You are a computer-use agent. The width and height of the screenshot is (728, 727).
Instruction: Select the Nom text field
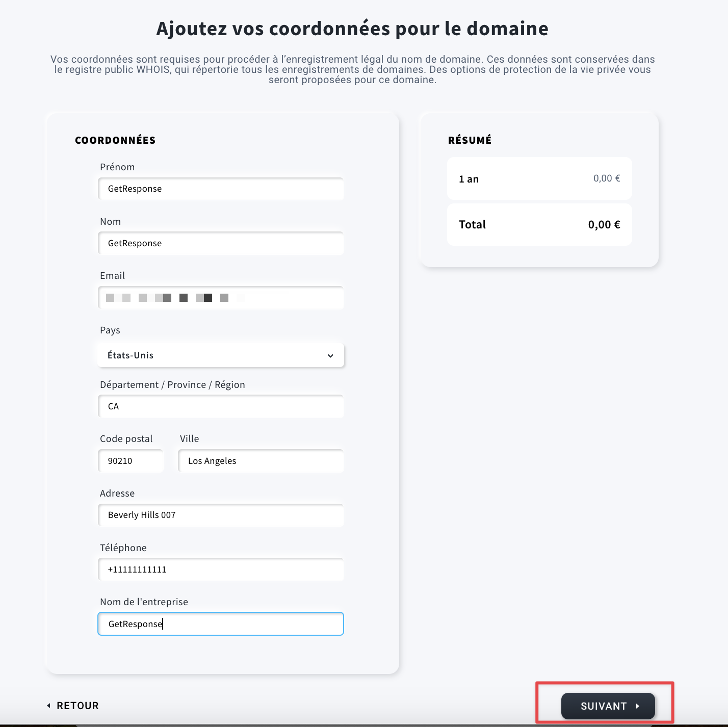click(221, 243)
